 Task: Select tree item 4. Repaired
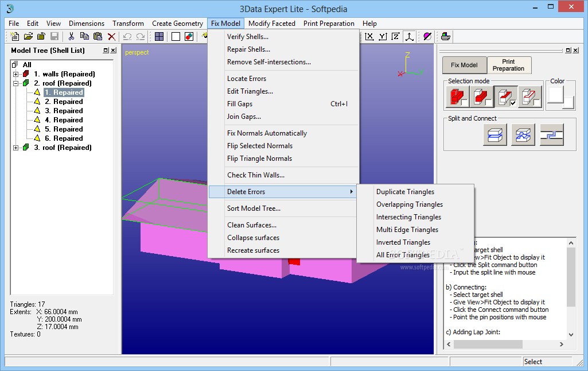click(x=64, y=120)
